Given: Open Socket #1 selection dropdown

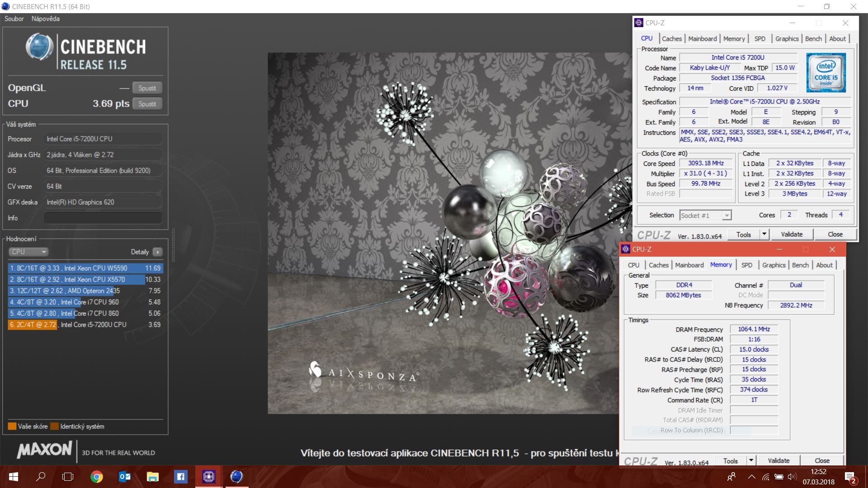Looking at the screenshot, I should [706, 216].
